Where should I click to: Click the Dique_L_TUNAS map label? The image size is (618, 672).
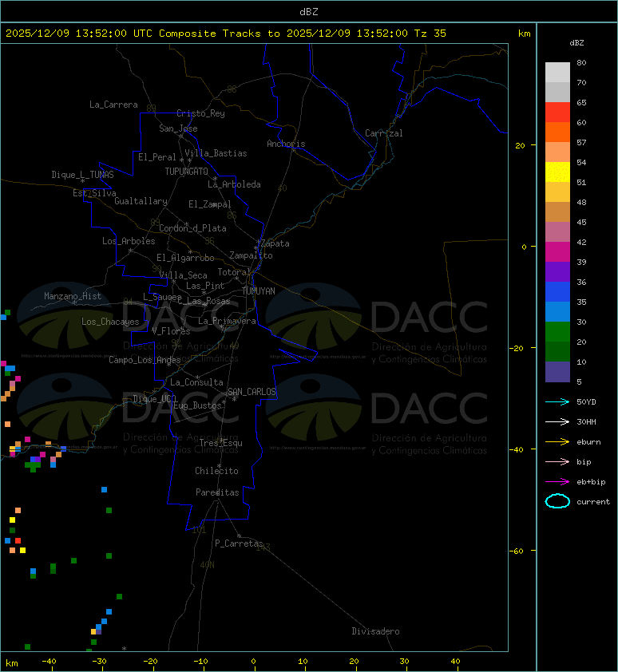point(83,175)
